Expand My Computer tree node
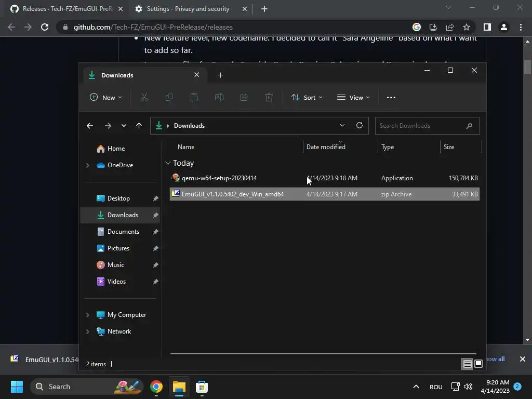This screenshot has width=532, height=399. 87,315
